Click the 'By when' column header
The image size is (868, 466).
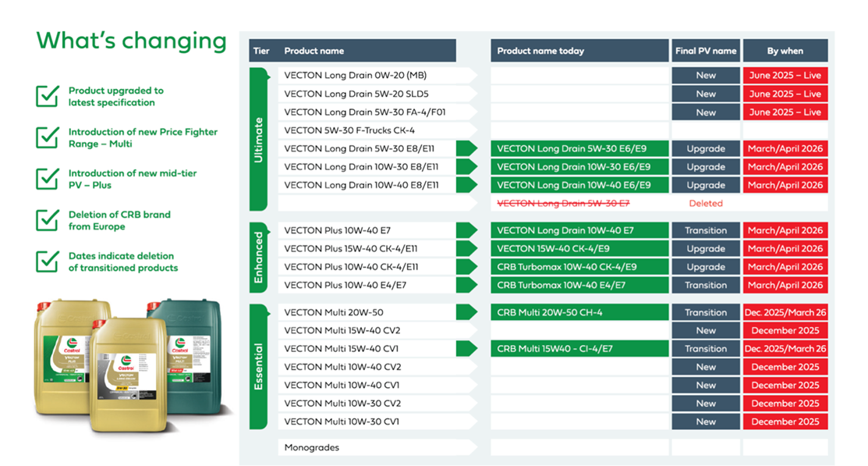point(785,51)
